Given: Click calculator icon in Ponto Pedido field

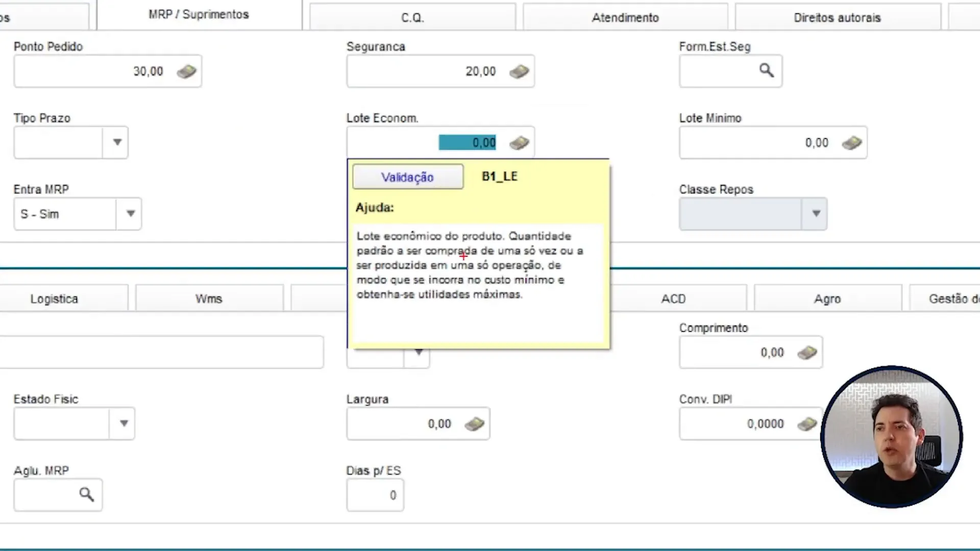Looking at the screenshot, I should (187, 71).
